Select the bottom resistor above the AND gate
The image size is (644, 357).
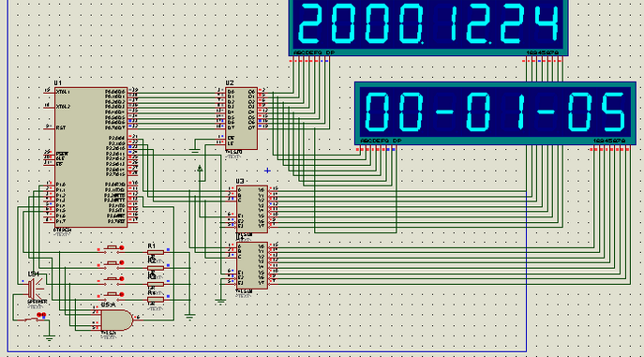pyautogui.click(x=156, y=300)
